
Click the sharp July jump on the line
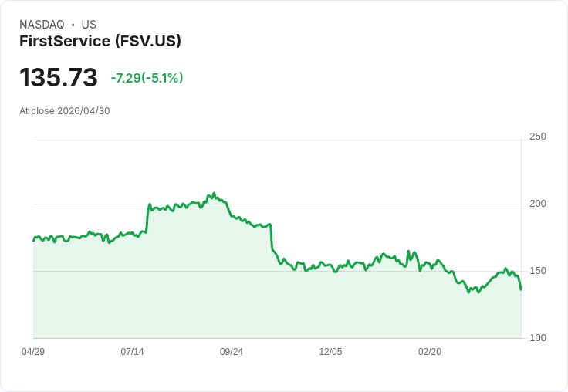pyautogui.click(x=147, y=216)
